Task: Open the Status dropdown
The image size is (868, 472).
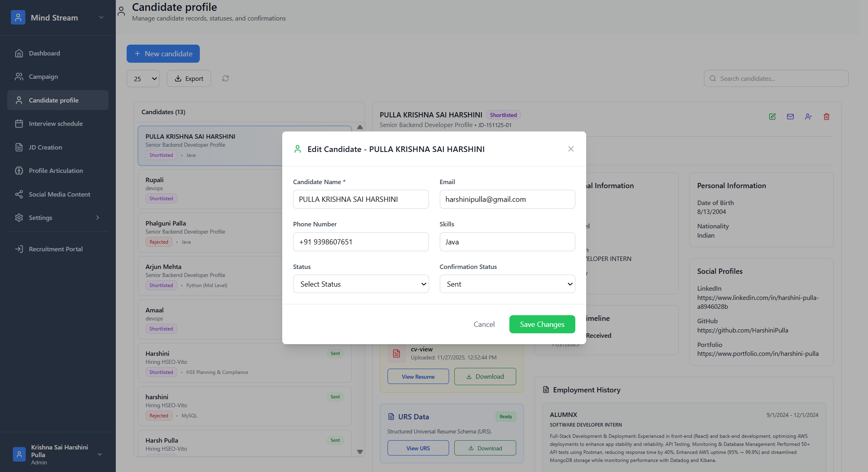Action: point(361,284)
